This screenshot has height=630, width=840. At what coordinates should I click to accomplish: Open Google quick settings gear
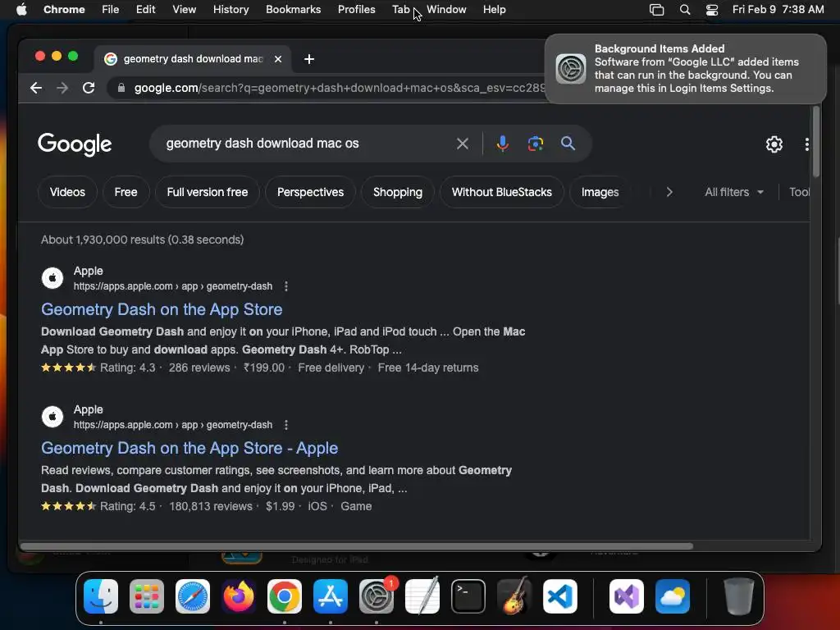coord(774,144)
